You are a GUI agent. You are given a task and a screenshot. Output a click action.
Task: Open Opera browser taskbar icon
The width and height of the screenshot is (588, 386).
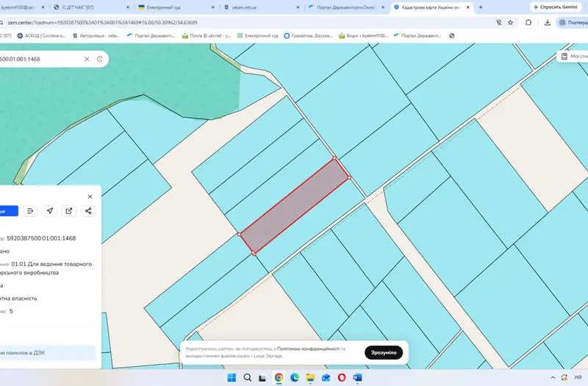click(342, 377)
